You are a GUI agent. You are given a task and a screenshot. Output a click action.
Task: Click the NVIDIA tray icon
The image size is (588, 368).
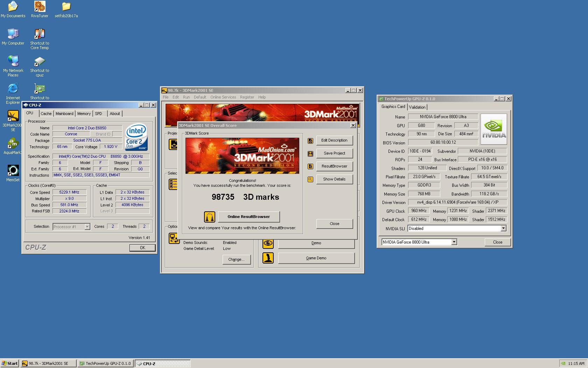563,363
